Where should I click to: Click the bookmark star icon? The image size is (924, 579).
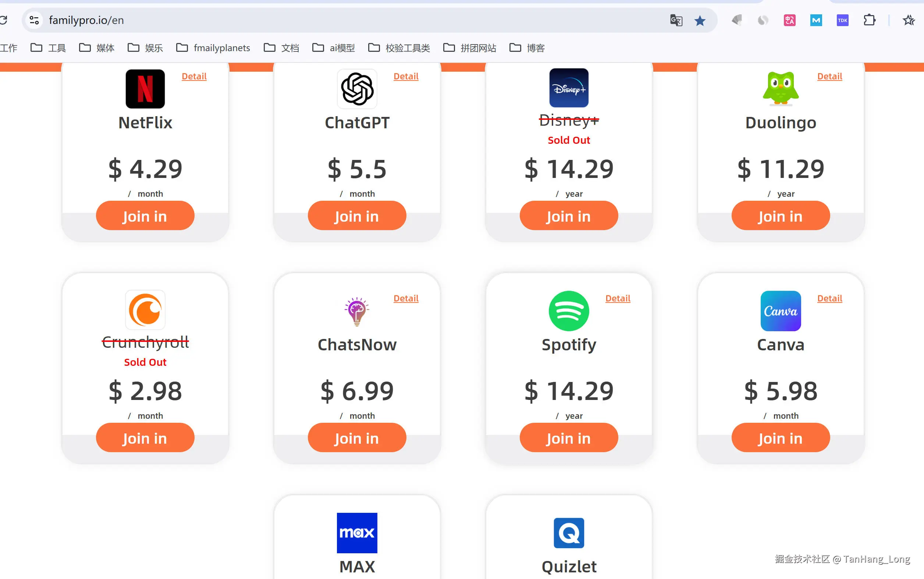point(700,20)
